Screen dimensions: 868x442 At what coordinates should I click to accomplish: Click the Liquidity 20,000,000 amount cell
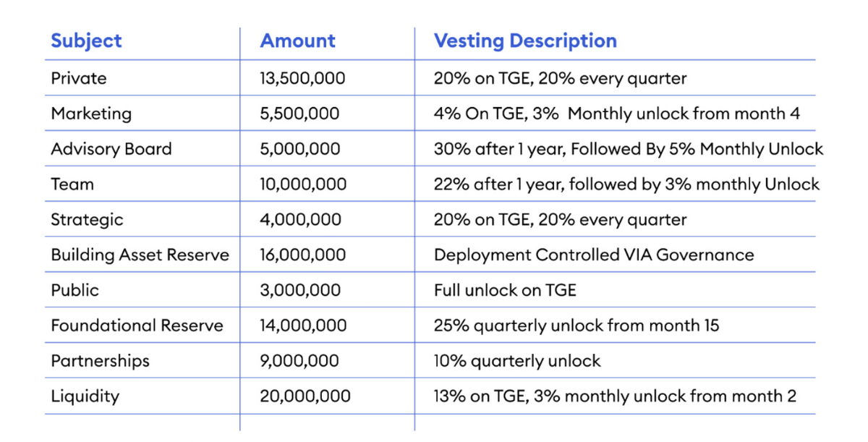[x=305, y=396]
